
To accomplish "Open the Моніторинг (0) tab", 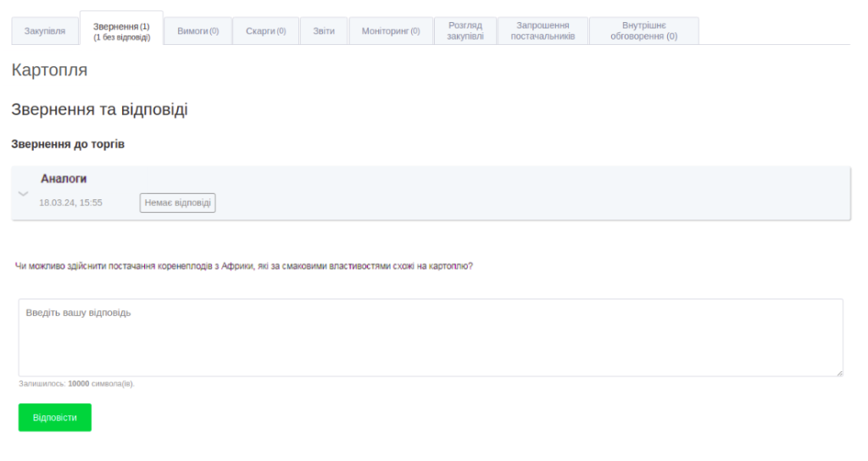I will [x=390, y=31].
